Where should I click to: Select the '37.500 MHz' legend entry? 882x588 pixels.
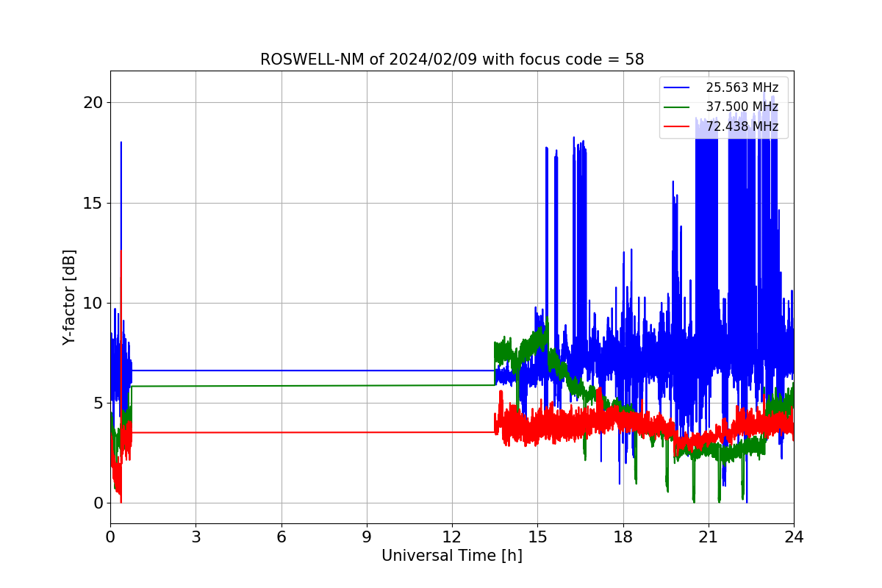click(742, 107)
